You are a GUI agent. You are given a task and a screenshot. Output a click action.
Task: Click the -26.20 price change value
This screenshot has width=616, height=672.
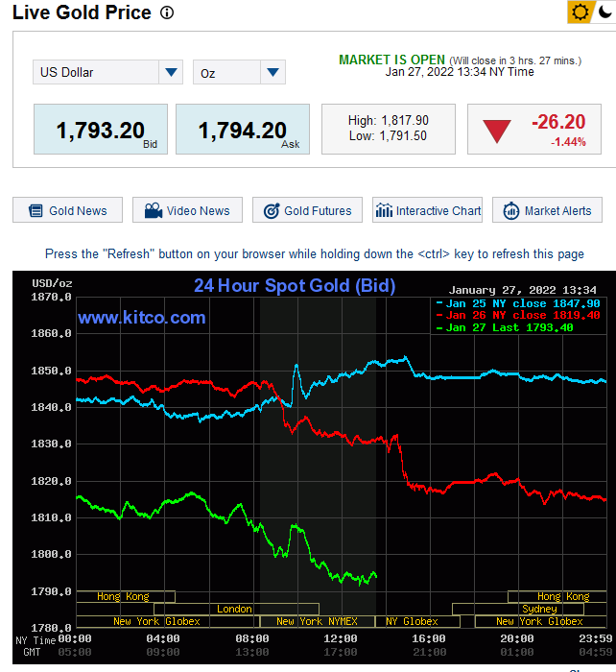pyautogui.click(x=558, y=122)
